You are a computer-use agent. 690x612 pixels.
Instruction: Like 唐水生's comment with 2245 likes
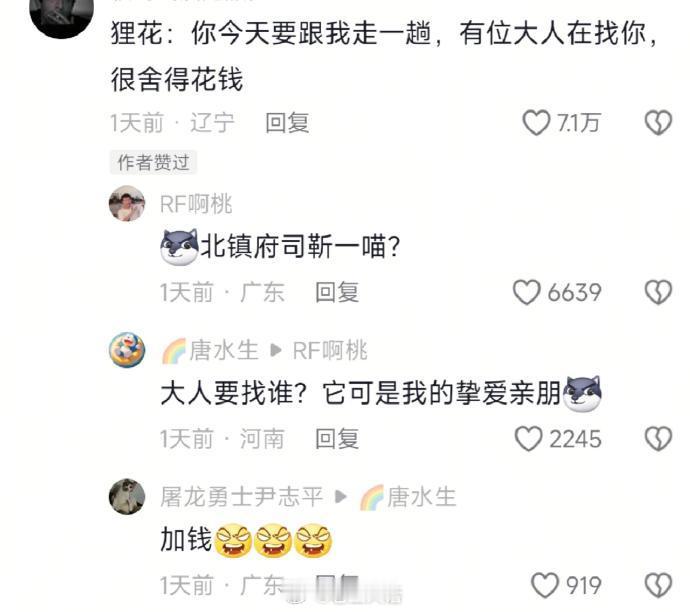pyautogui.click(x=528, y=439)
